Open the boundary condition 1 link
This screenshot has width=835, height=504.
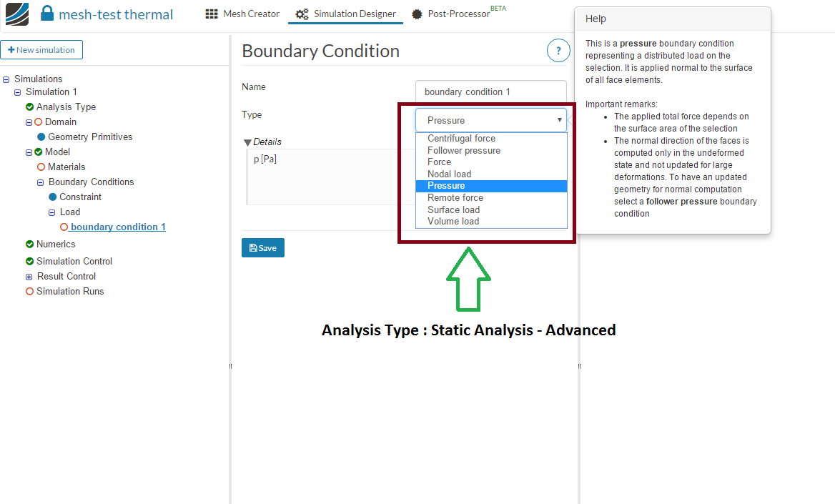click(118, 227)
